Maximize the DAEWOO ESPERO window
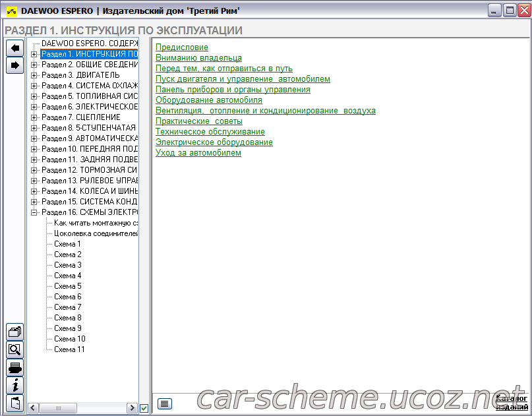 (510, 11)
